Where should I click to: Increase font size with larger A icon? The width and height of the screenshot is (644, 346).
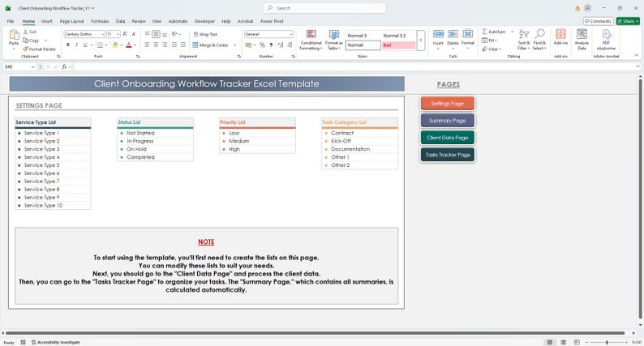[x=125, y=34]
